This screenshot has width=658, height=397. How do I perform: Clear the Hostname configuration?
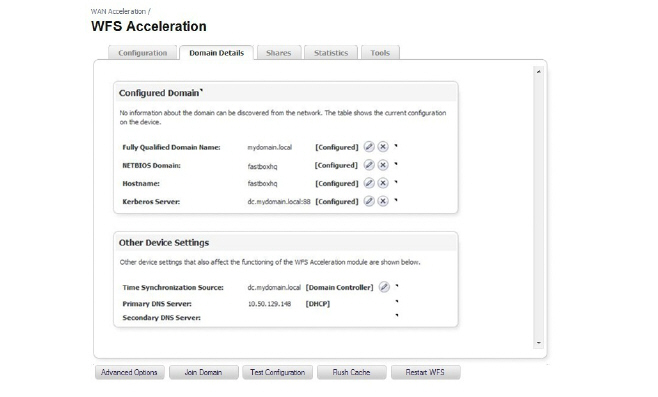(x=383, y=183)
